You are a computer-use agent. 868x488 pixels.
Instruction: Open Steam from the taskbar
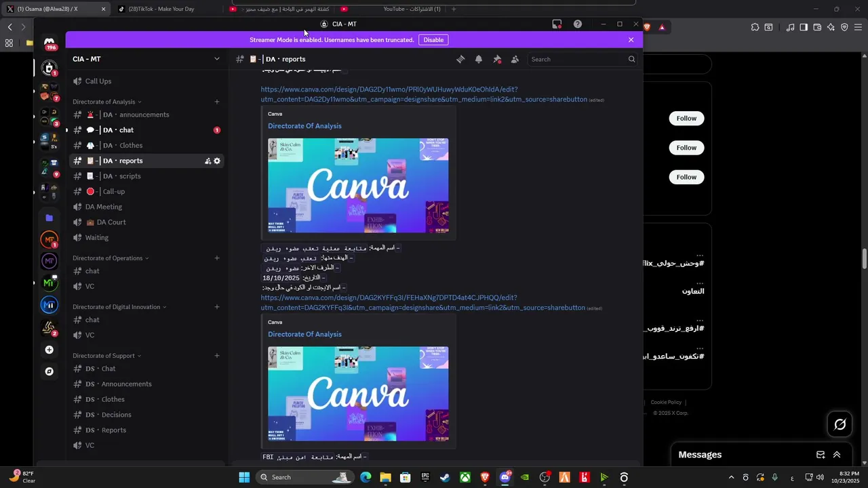445,477
